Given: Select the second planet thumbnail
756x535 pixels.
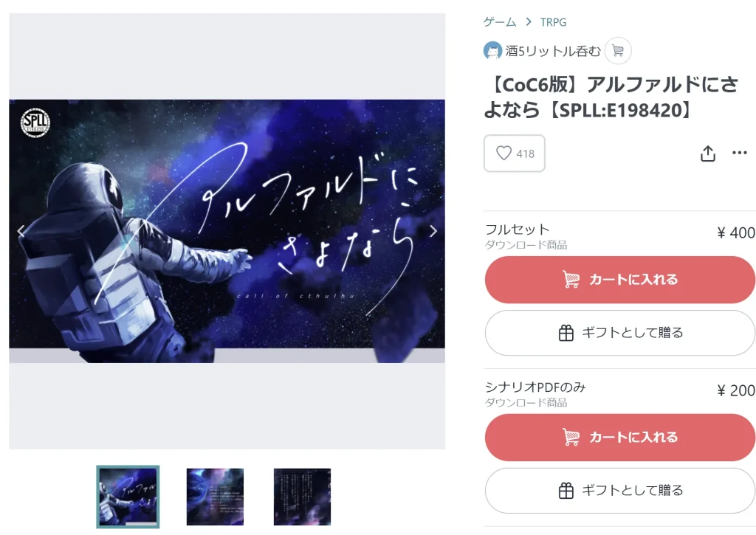Looking at the screenshot, I should (x=215, y=497).
